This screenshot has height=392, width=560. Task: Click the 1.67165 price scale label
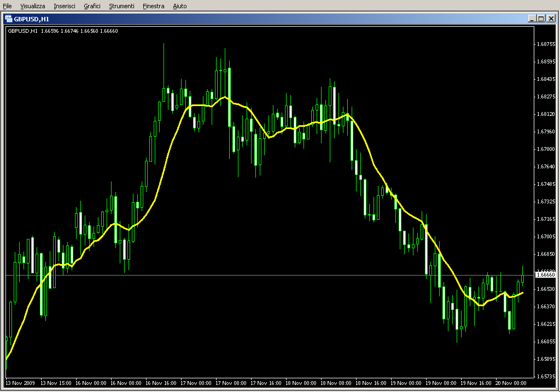point(546,219)
